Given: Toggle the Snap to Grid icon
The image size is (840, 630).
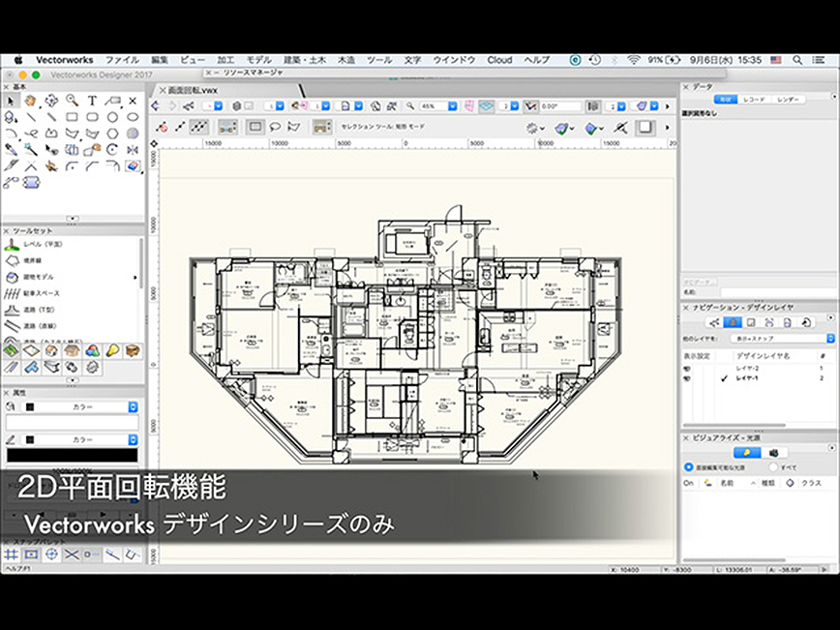Looking at the screenshot, I should click(11, 555).
